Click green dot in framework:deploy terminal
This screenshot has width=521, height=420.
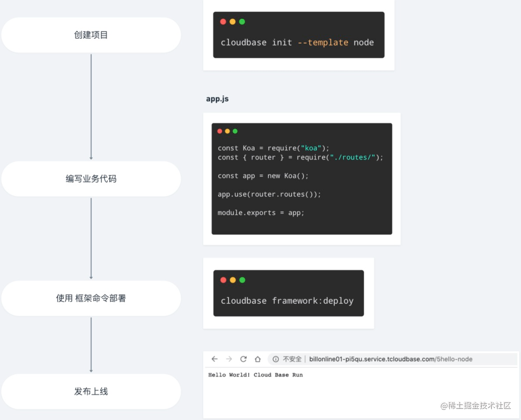pyautogui.click(x=242, y=280)
